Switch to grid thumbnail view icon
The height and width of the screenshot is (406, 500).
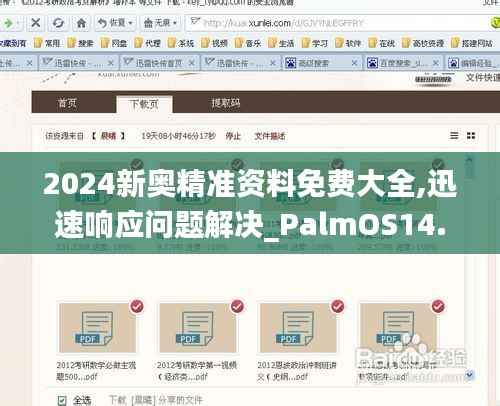471,135
